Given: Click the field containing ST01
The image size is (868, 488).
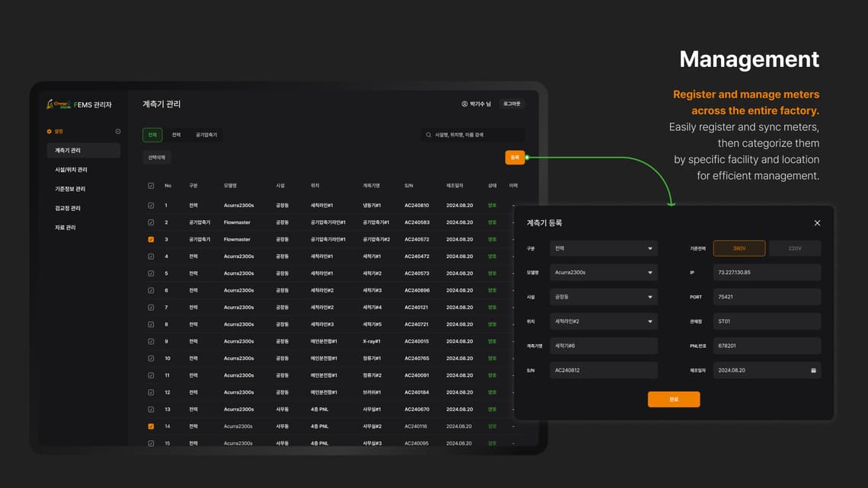Looking at the screenshot, I should [767, 321].
